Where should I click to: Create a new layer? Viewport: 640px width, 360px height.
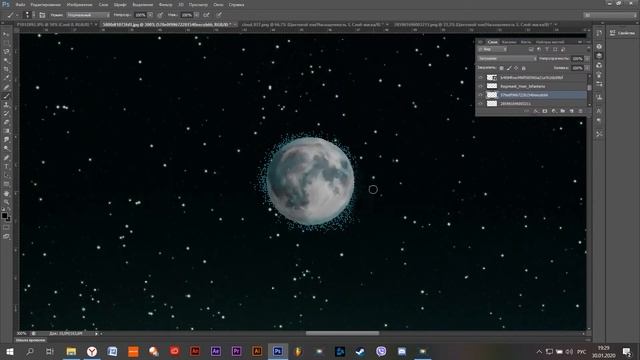(x=571, y=111)
